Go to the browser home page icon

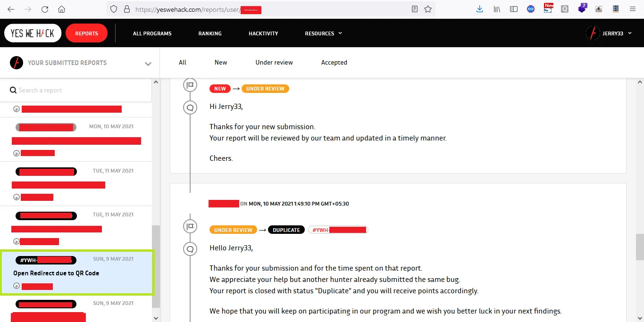pyautogui.click(x=61, y=9)
